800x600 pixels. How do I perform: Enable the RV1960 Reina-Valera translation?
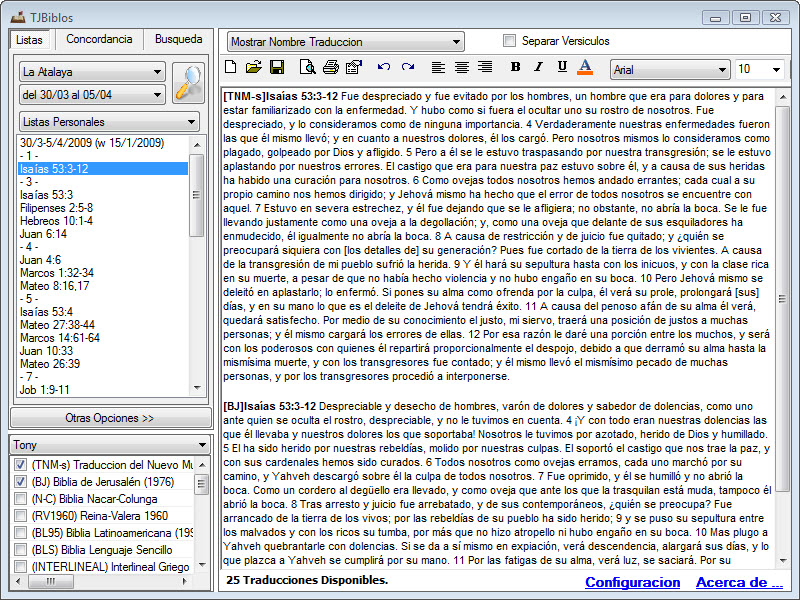20,516
